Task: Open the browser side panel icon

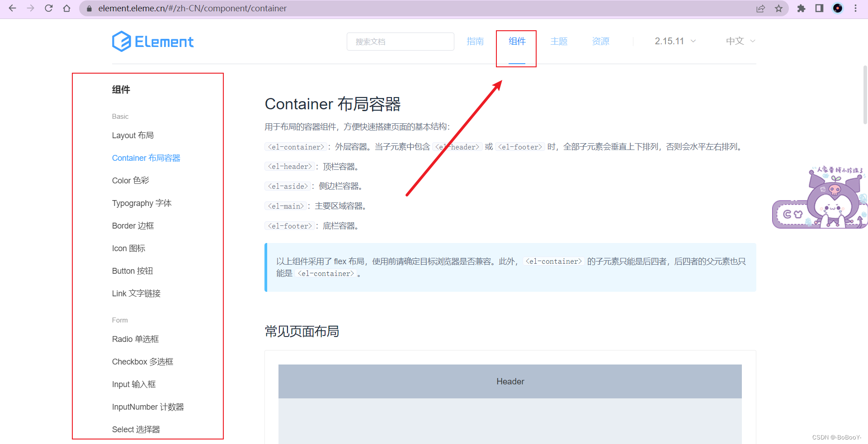Action: 819,8
